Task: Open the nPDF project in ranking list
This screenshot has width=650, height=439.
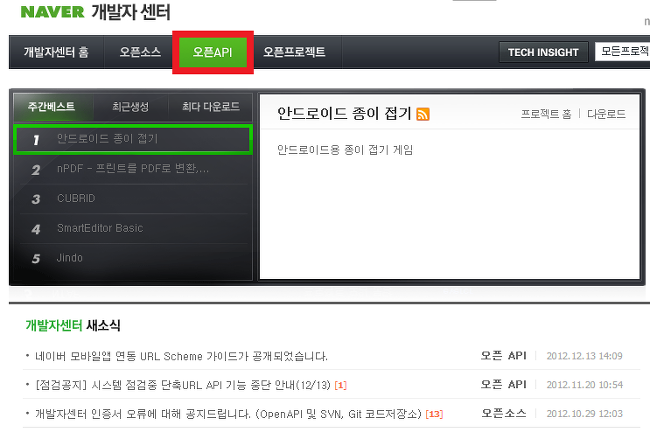Action: click(x=133, y=169)
